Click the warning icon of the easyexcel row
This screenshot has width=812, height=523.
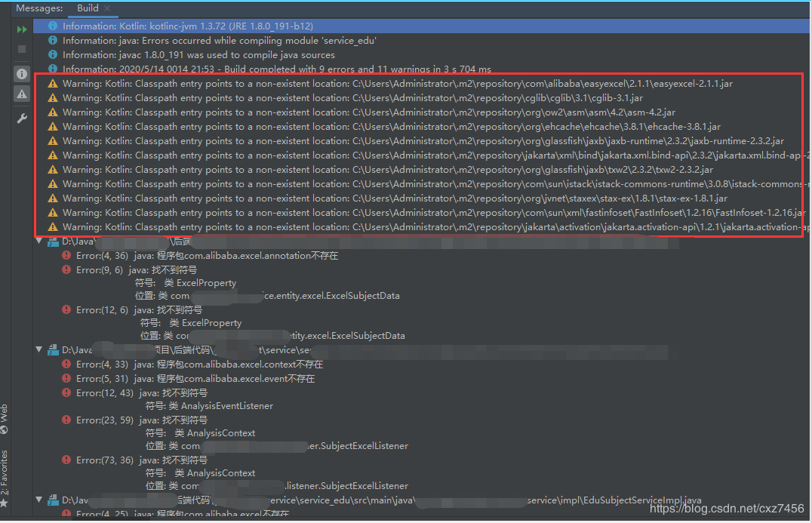pyautogui.click(x=53, y=83)
